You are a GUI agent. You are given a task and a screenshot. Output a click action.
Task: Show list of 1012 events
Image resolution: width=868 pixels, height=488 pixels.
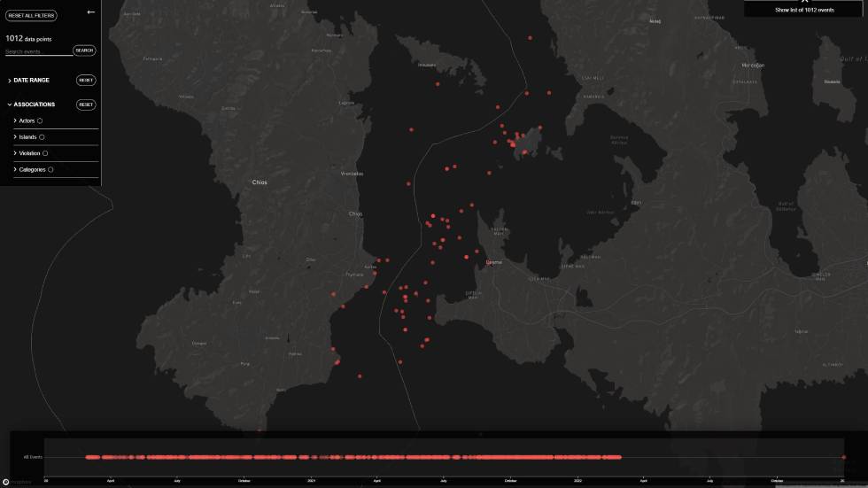click(x=804, y=10)
